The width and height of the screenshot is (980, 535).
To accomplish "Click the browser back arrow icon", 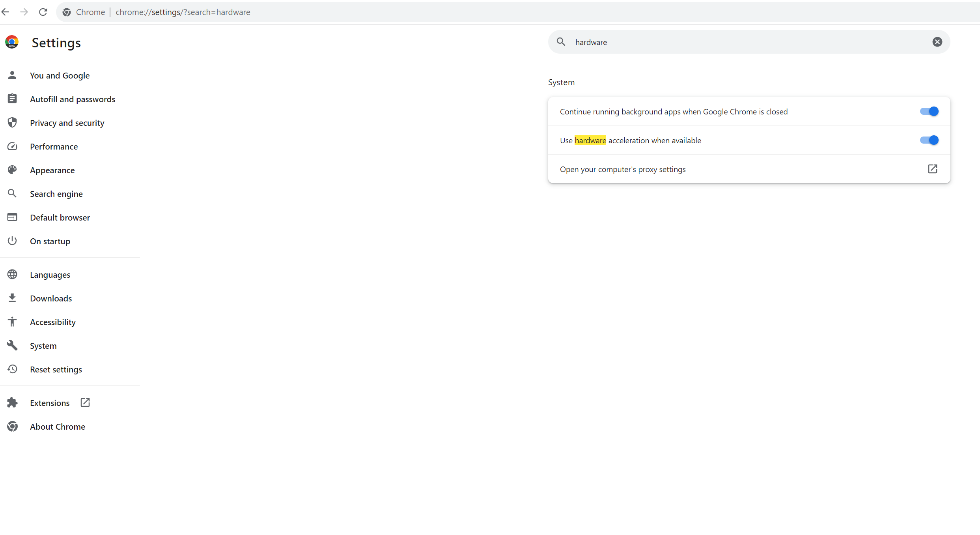I will click(6, 12).
